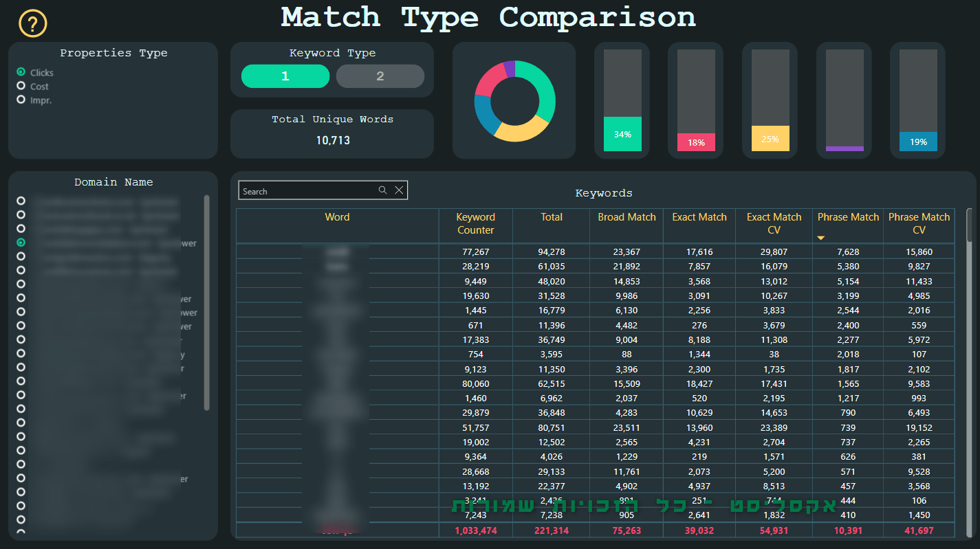Viewport: 980px width, 549px height.
Task: Click cell 18,427 in Exact Match
Action: 699,384
